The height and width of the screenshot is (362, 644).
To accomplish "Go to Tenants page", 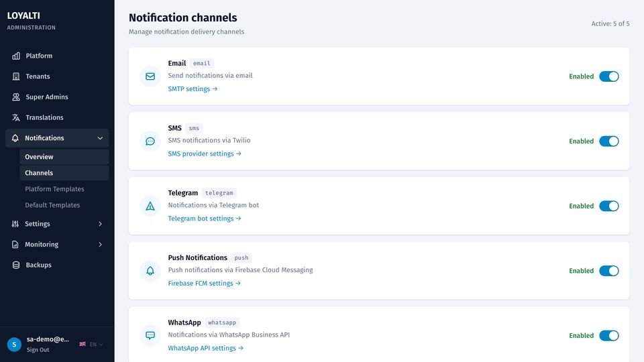I will [x=57, y=76].
